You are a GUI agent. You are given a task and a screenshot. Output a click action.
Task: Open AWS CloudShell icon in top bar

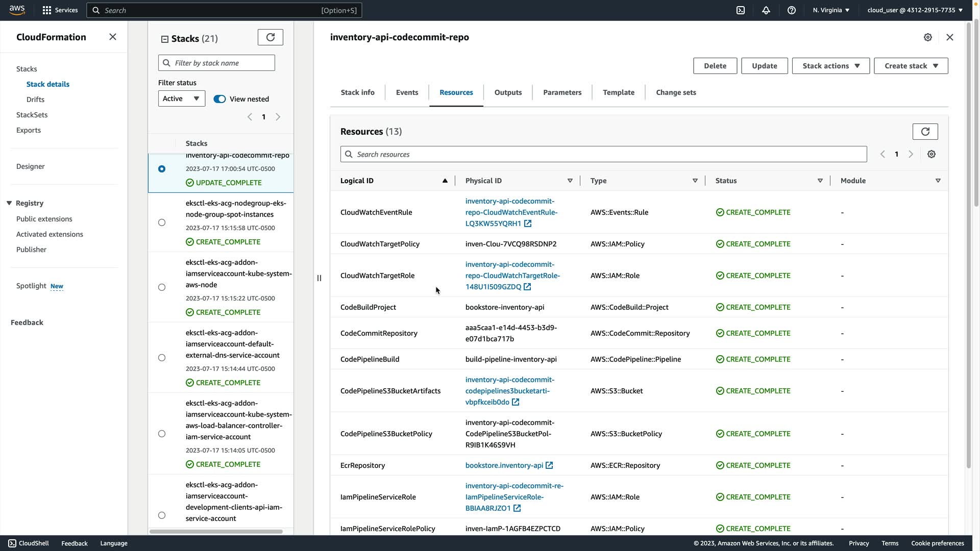(x=740, y=10)
